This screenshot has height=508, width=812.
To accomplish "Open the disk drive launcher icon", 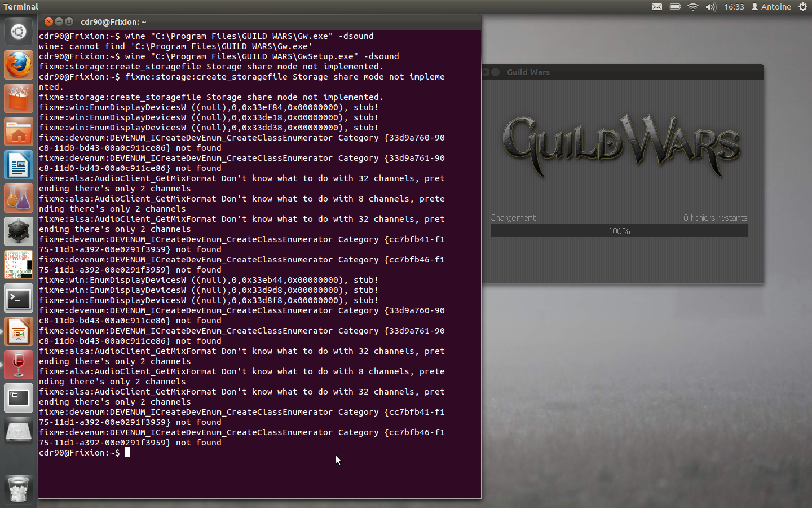I will (19, 431).
